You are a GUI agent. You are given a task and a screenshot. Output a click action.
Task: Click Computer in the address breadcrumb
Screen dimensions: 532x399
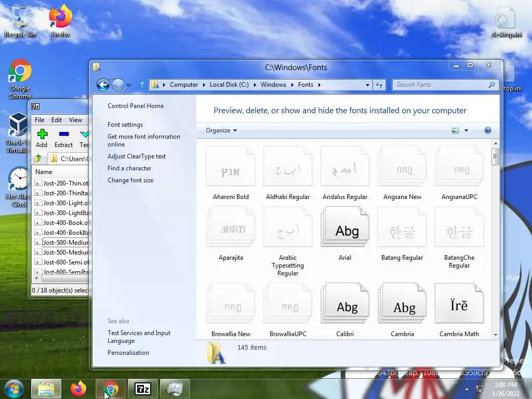coord(184,85)
